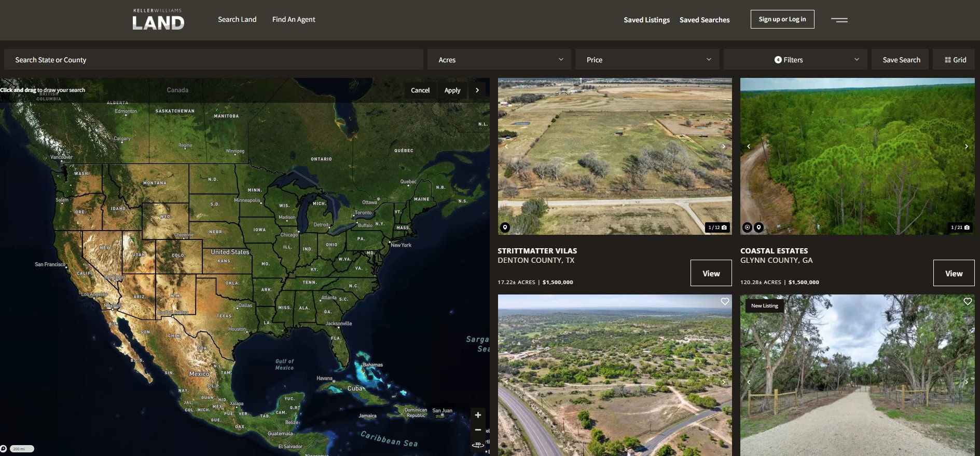Go to Saved Listings
The width and height of the screenshot is (980, 456).
[646, 20]
